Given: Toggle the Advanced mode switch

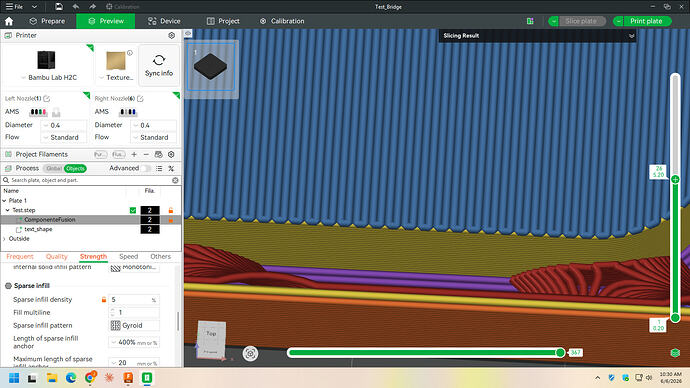Looking at the screenshot, I should (x=146, y=168).
